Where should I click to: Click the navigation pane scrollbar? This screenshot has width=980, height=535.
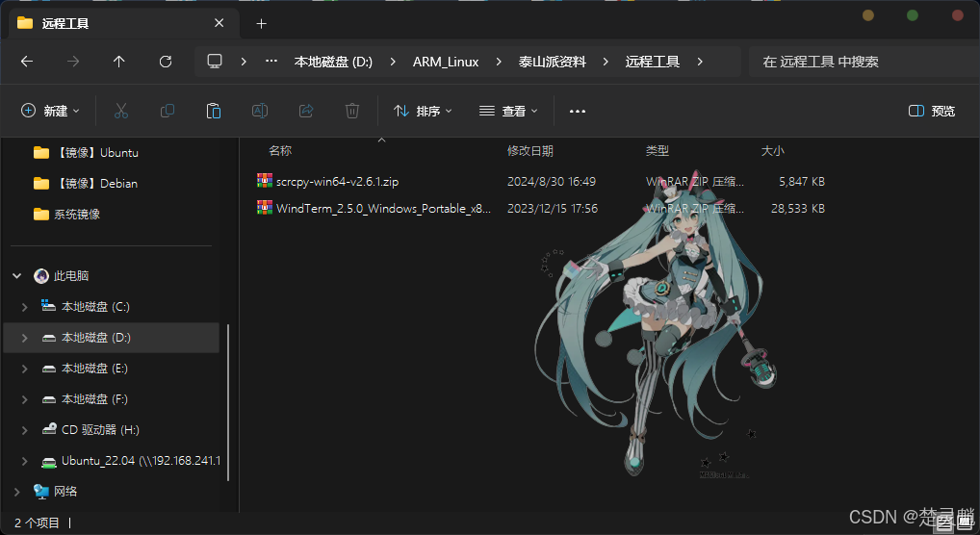pos(228,402)
